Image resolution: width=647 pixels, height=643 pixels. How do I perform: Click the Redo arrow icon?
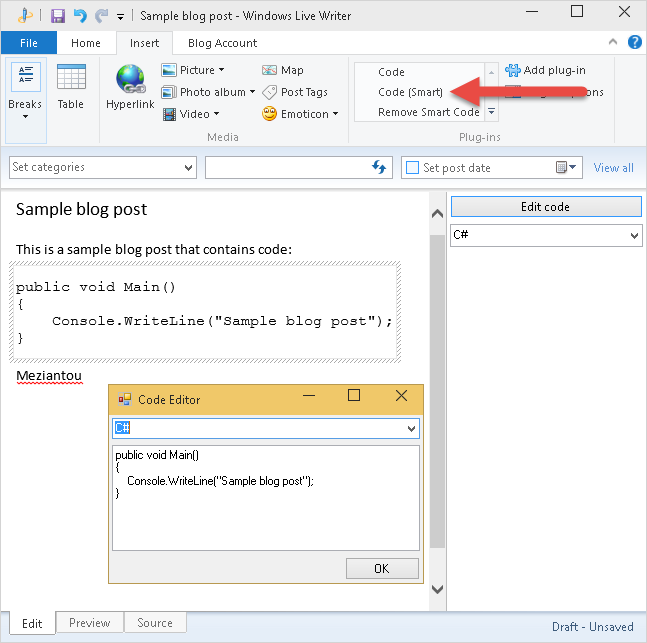tap(101, 16)
